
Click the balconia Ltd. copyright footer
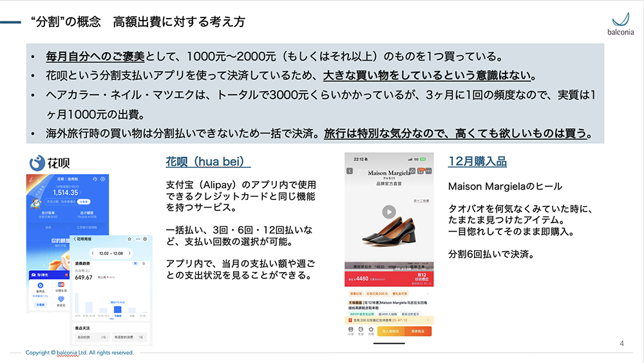click(x=80, y=353)
